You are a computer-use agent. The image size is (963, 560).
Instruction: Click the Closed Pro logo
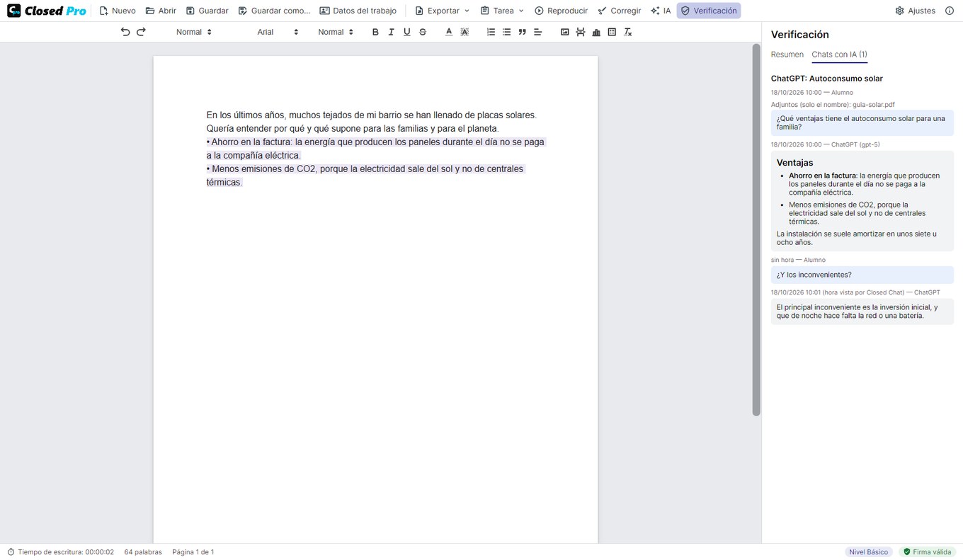tap(47, 11)
